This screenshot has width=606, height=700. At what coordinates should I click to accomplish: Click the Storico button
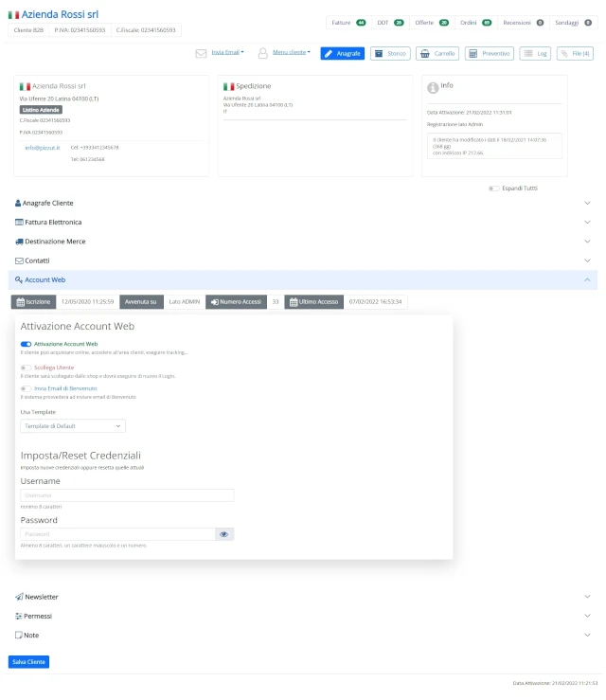(x=390, y=54)
